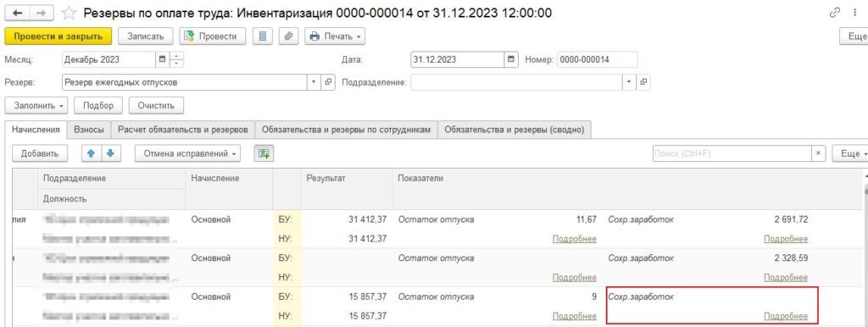The image size is (868, 327).
Task: Move row down with blue down arrow
Action: (110, 154)
